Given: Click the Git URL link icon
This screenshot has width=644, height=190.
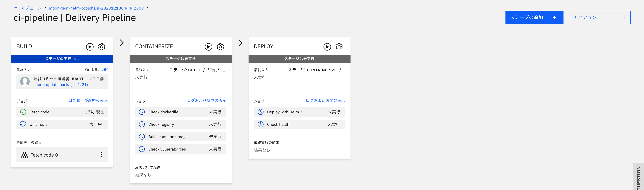Looking at the screenshot, I should click(105, 69).
